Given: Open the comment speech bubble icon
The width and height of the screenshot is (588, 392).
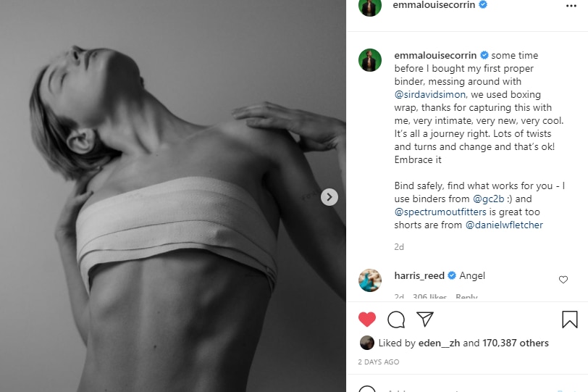Looking at the screenshot, I should 396,320.
